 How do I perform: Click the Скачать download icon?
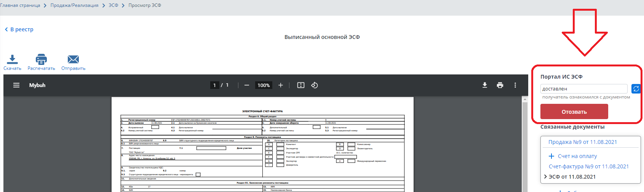point(12,59)
